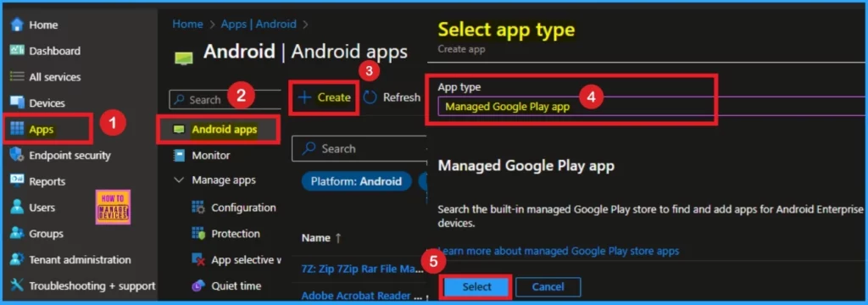Screen dimensions: 868x305
Task: Click the Groups people icon
Action: 17,234
